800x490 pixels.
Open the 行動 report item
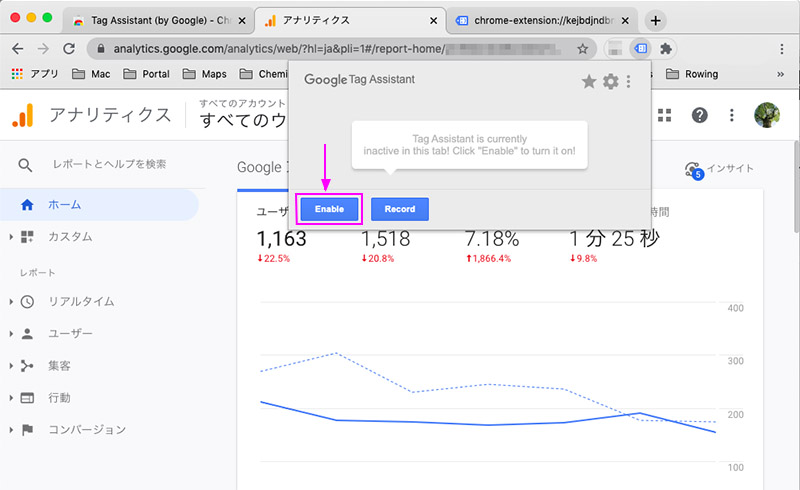[x=59, y=398]
